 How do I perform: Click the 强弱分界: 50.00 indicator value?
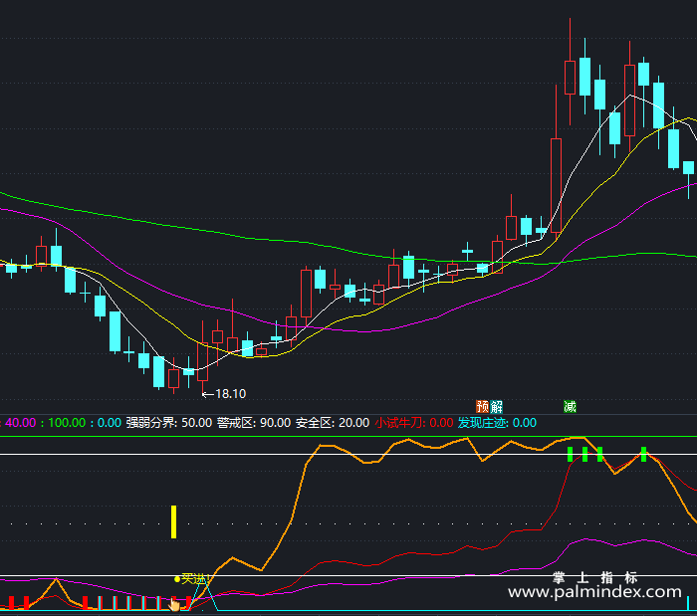pyautogui.click(x=169, y=423)
